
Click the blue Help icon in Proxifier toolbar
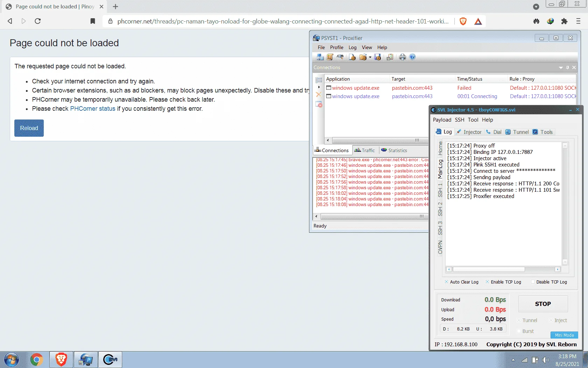(413, 57)
